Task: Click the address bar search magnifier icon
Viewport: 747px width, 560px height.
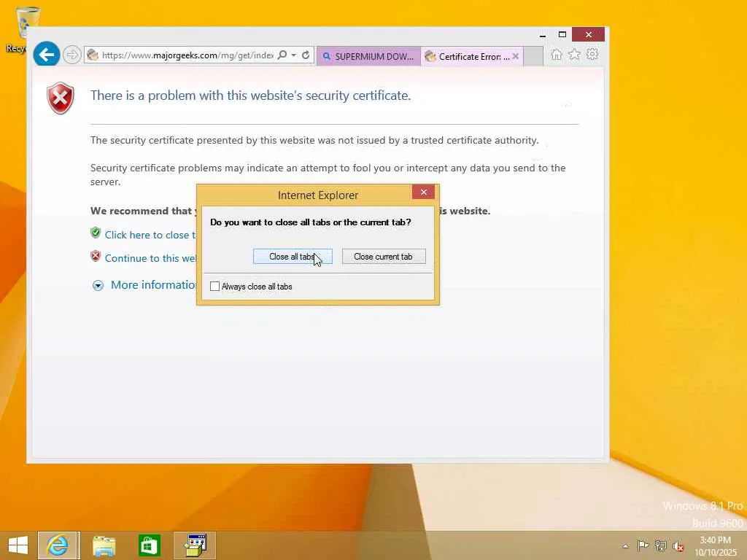Action: pos(282,55)
